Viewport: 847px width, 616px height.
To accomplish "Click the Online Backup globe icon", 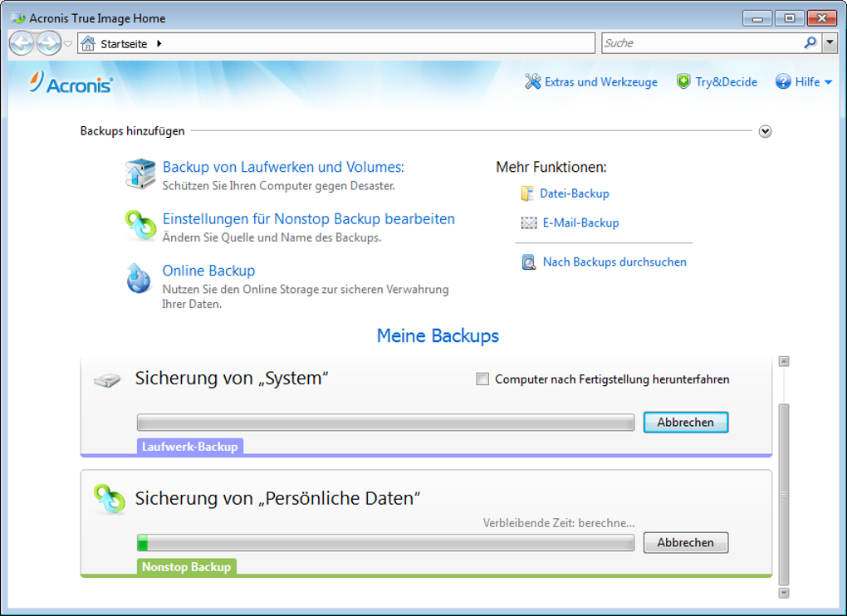I will [x=139, y=278].
